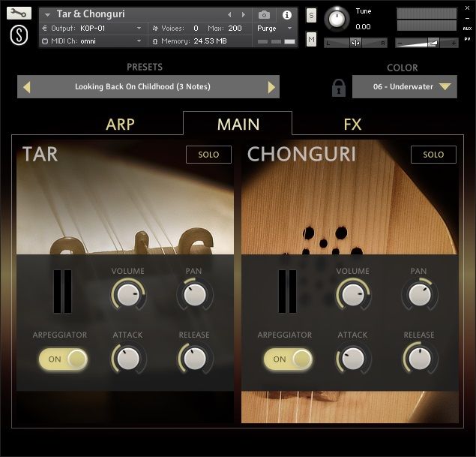Click the TAR Attack knob

[127, 358]
